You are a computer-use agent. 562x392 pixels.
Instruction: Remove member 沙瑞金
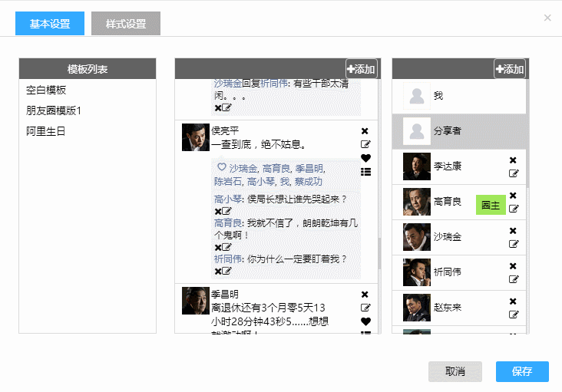[x=514, y=231]
